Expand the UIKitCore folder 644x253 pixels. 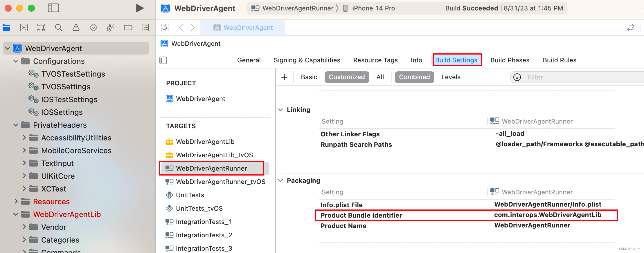tap(24, 176)
